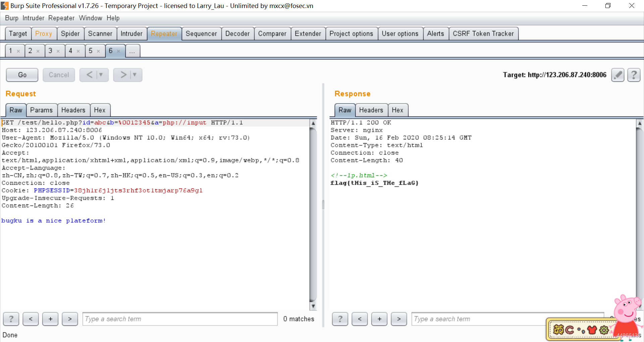Open response search help icon

[340, 319]
